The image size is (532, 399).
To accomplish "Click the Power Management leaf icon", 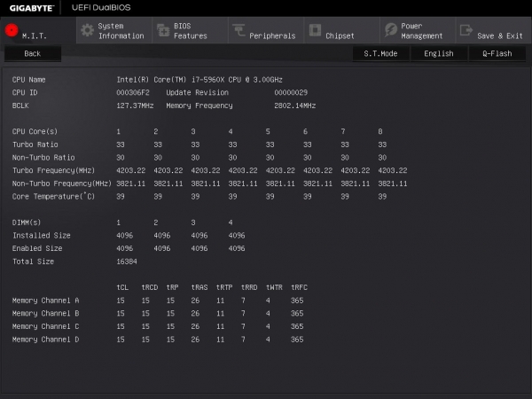I will (x=391, y=30).
